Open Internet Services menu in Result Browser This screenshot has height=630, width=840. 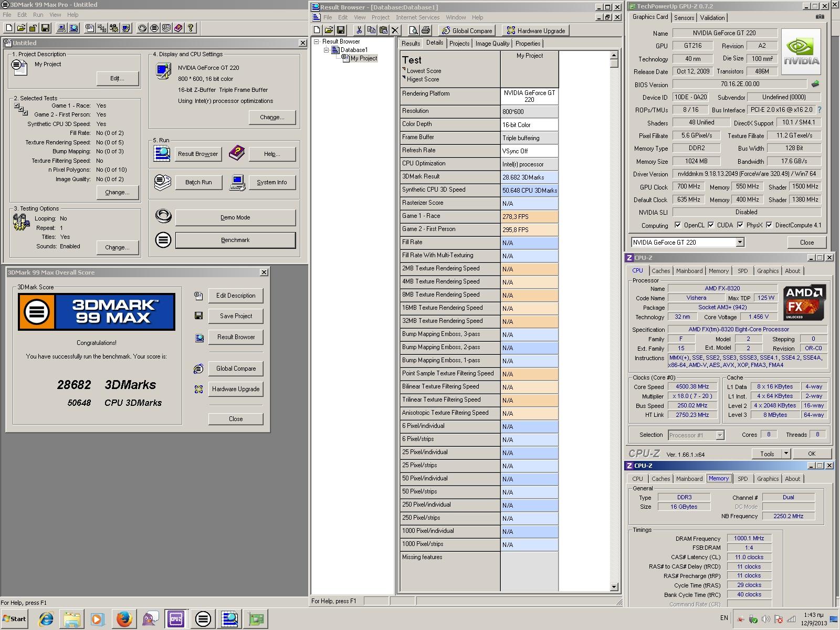click(418, 17)
